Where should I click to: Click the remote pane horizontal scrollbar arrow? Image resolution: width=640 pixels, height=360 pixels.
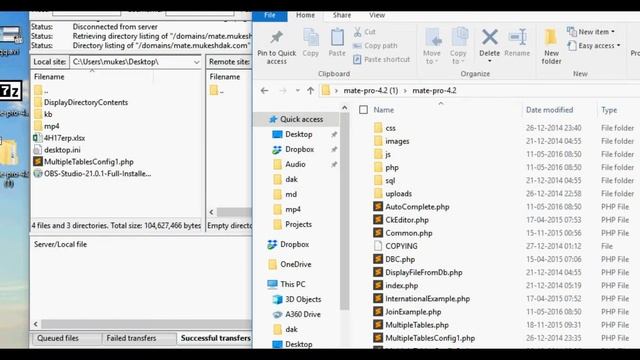211,212
